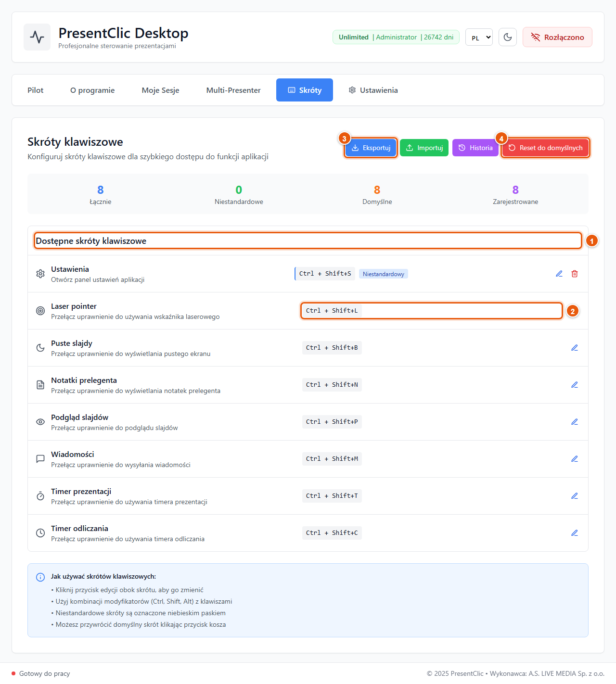Click the Podgląd slajdów eye icon
Image resolution: width=616 pixels, height=684 pixels.
[40, 422]
